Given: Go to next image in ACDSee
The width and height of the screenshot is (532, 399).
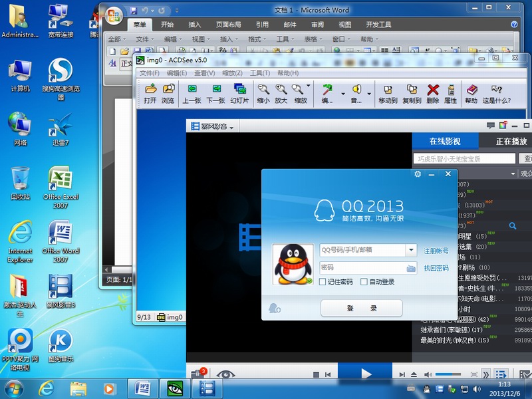Looking at the screenshot, I should [x=215, y=93].
